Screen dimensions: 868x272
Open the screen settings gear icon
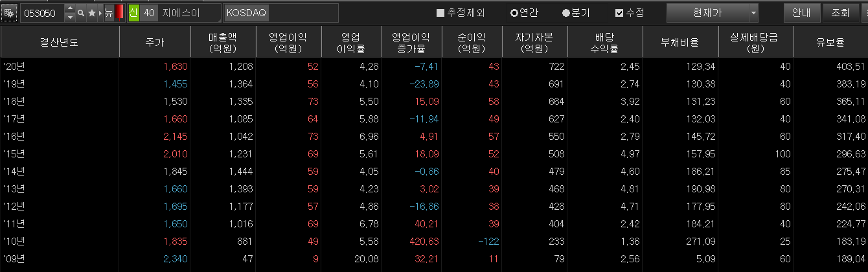tap(9, 13)
